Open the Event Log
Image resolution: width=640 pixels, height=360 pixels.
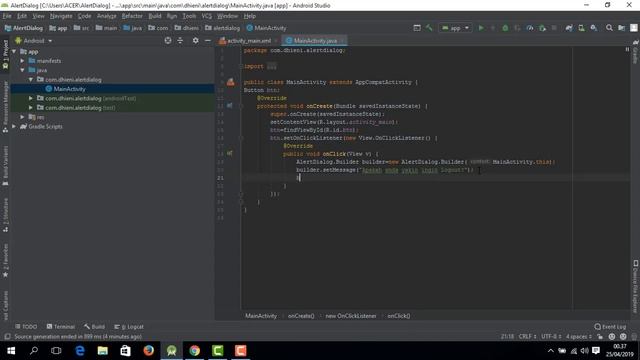click(x=610, y=327)
